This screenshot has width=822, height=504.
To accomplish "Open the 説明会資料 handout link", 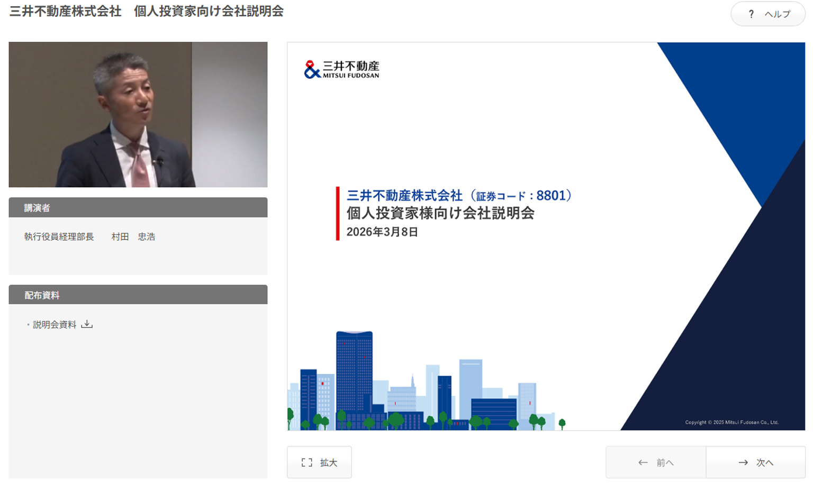I will pos(55,325).
